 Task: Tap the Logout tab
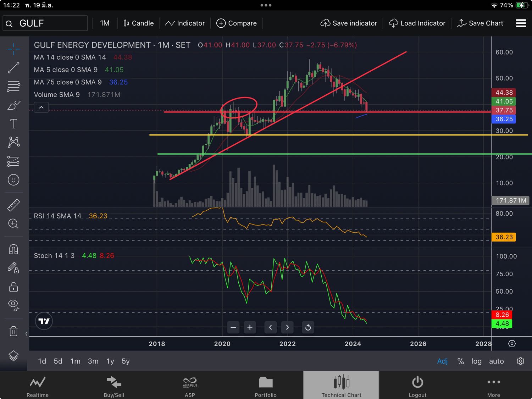pos(417,386)
